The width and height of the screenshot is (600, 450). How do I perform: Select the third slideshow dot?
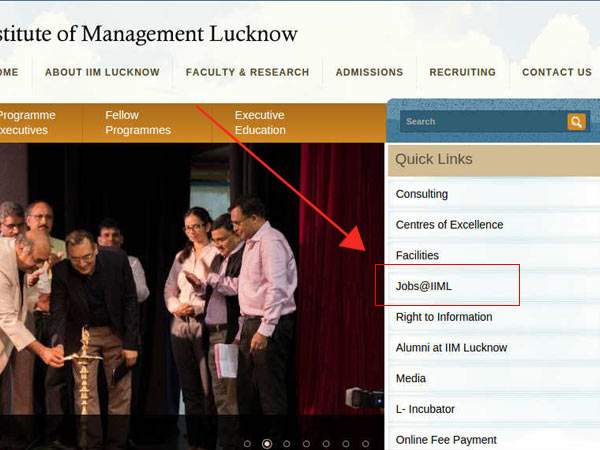pos(287,444)
